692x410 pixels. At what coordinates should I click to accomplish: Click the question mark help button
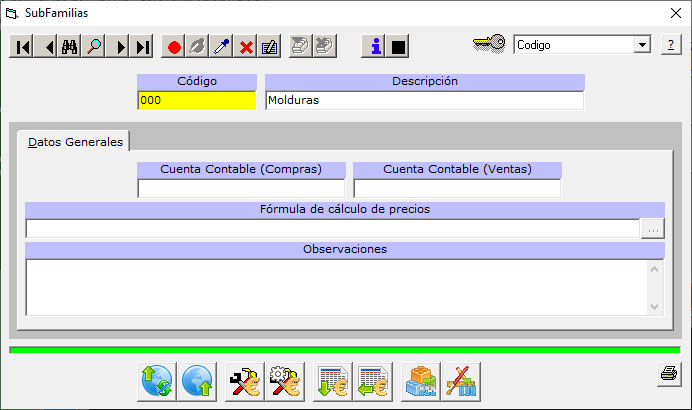tap(669, 45)
